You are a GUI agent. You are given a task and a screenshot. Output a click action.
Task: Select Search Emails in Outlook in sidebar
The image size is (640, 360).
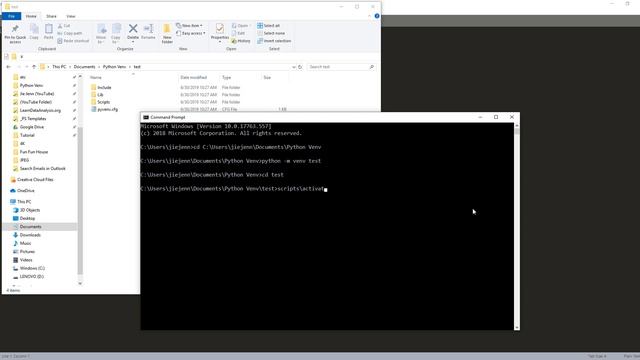[42, 169]
